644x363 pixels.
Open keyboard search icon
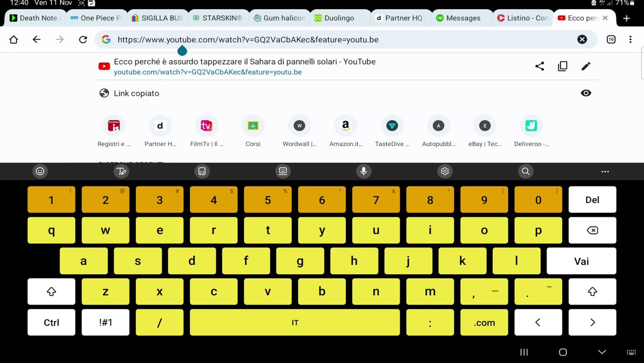coord(526,171)
